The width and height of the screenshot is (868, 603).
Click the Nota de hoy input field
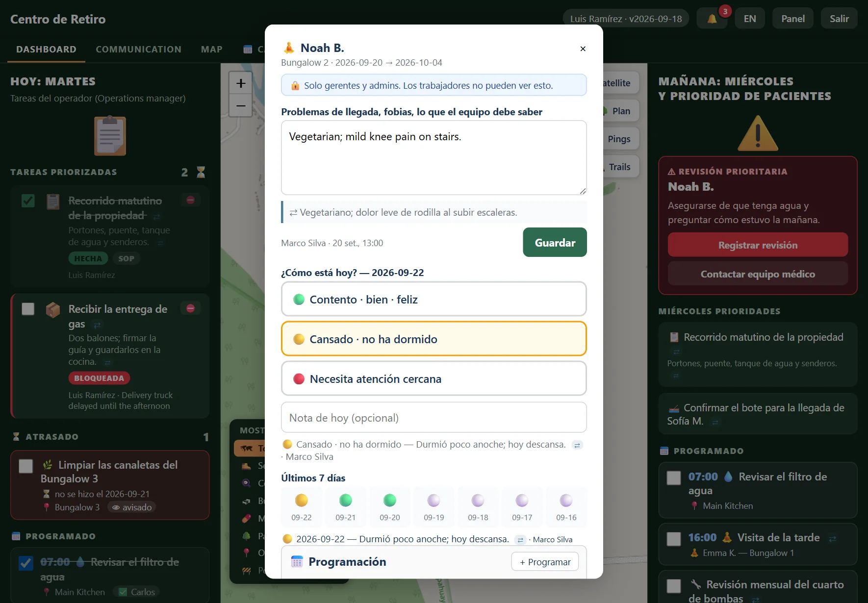434,418
